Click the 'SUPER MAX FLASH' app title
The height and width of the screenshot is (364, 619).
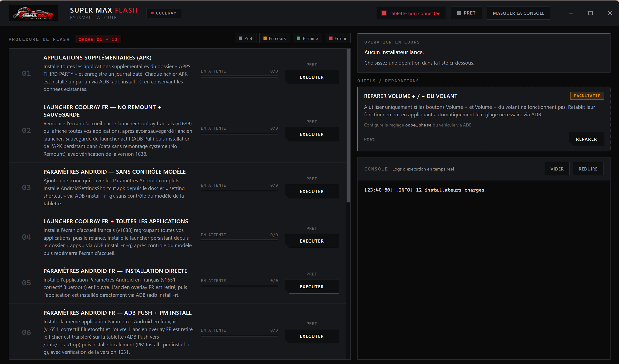[x=104, y=10]
